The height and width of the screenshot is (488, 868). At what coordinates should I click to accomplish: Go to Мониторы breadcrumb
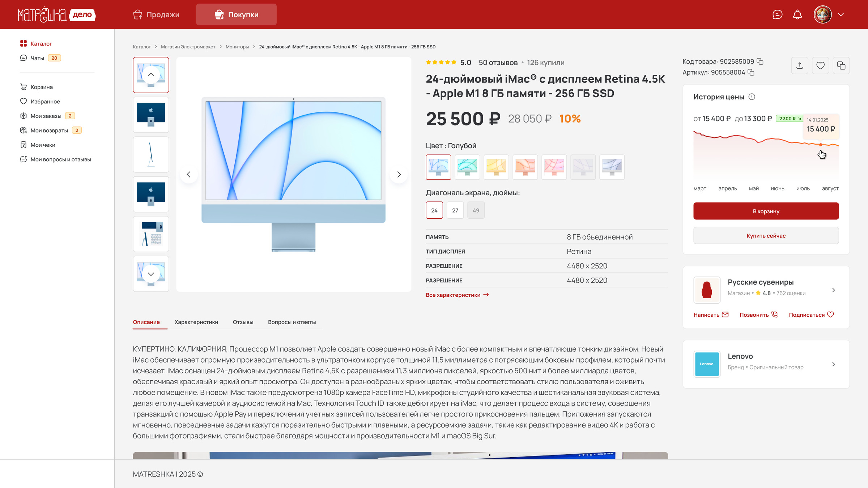(x=237, y=47)
